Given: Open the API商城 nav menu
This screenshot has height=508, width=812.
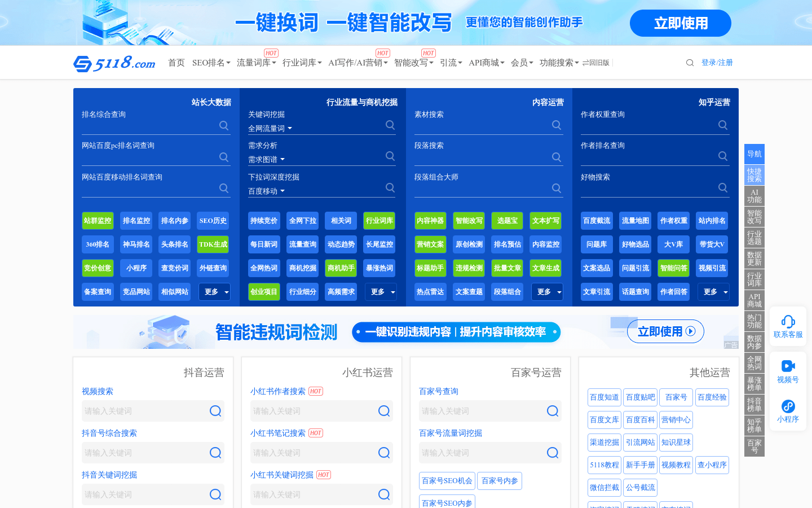Looking at the screenshot, I should point(486,63).
